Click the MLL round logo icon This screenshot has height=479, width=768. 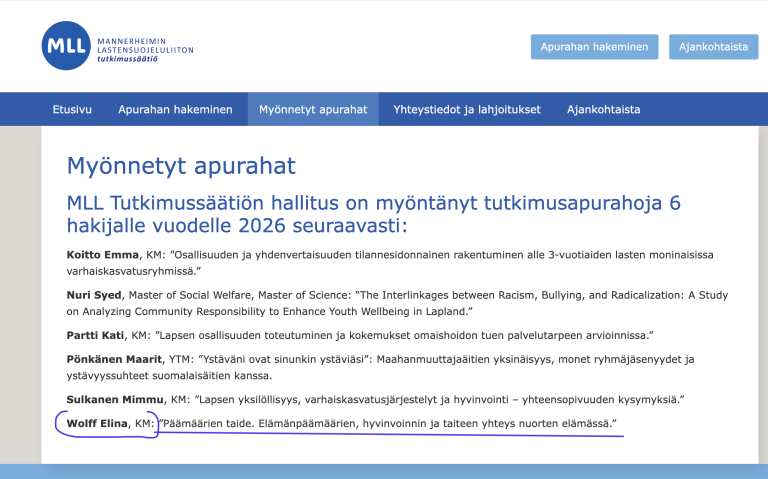pos(66,46)
